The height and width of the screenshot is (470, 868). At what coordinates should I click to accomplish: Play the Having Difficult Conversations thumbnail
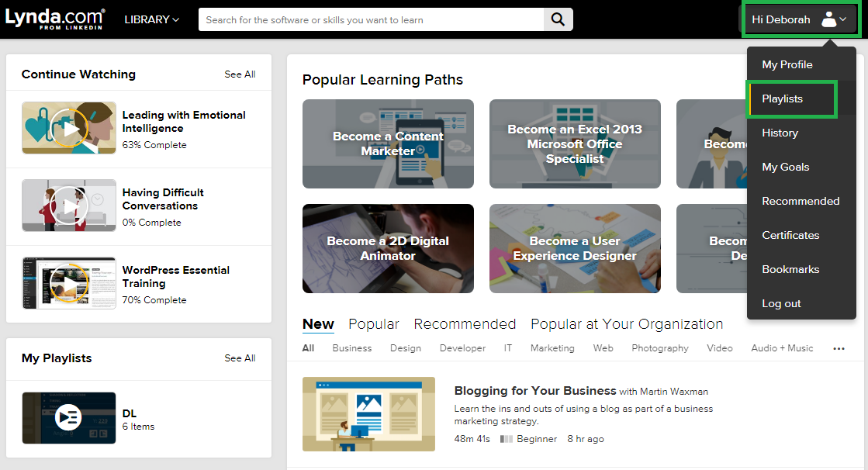coord(68,206)
